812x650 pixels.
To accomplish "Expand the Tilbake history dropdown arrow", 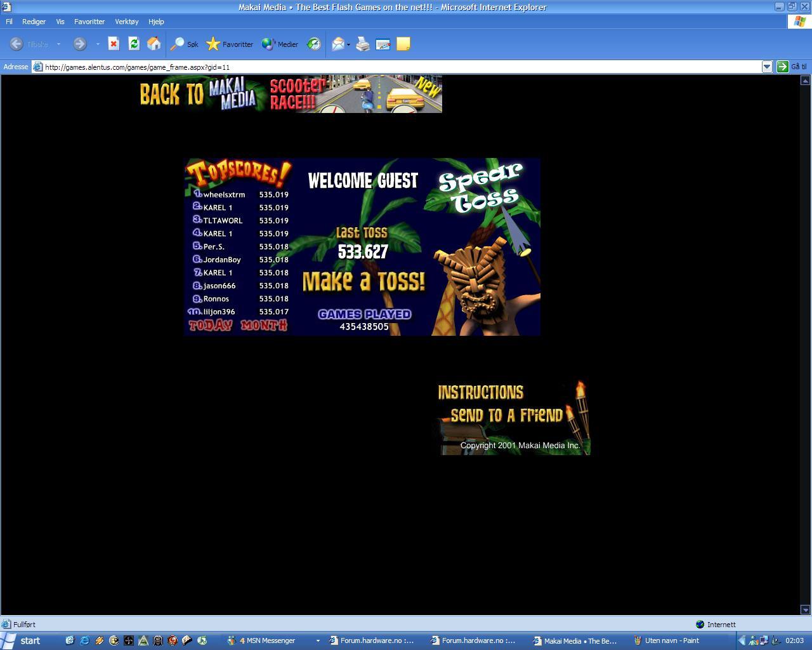I will (58, 44).
